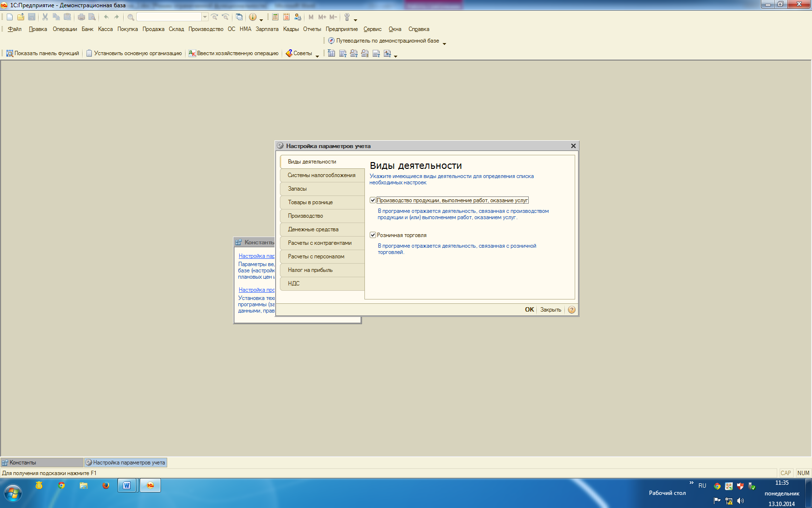Click Установить основную организацию button
Viewport: 812px width, 508px height.
click(134, 53)
